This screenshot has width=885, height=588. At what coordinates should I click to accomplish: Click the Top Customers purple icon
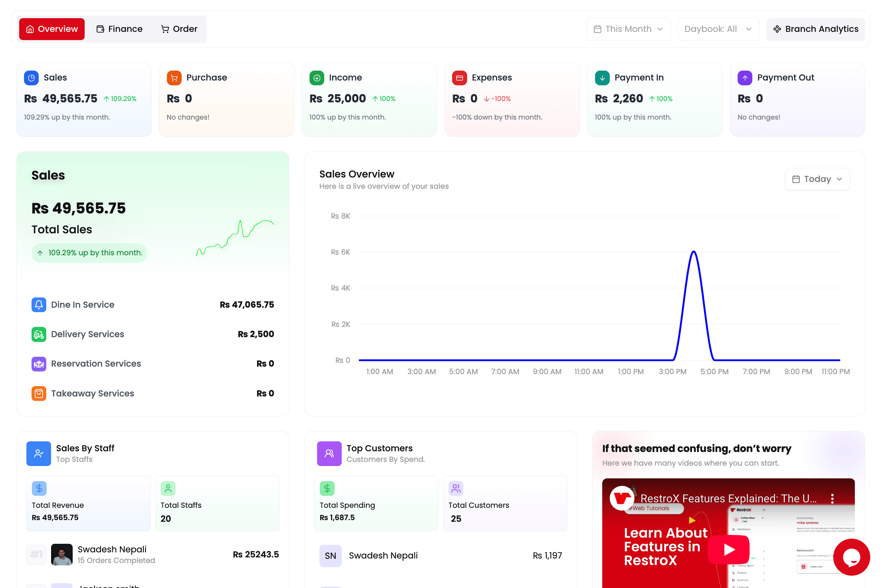tap(329, 453)
